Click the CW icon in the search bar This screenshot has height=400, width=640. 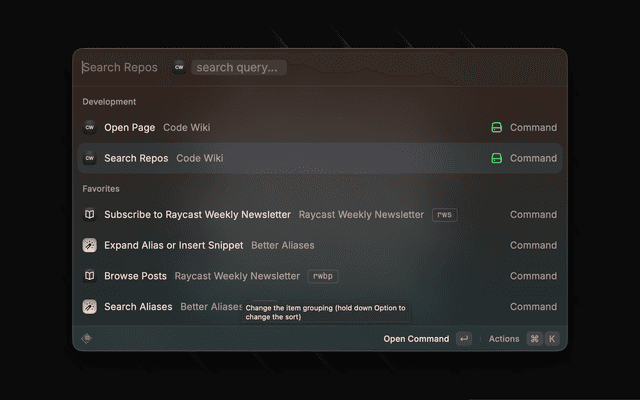pos(179,68)
